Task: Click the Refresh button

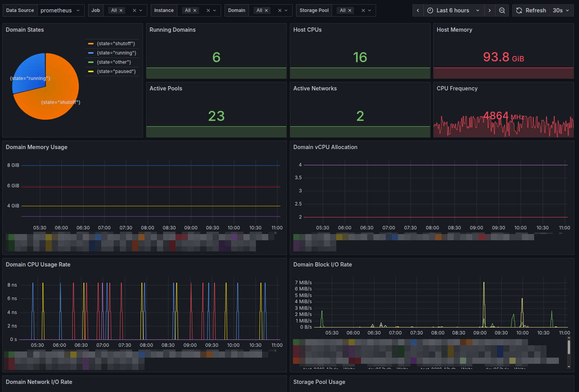Action: pyautogui.click(x=535, y=10)
